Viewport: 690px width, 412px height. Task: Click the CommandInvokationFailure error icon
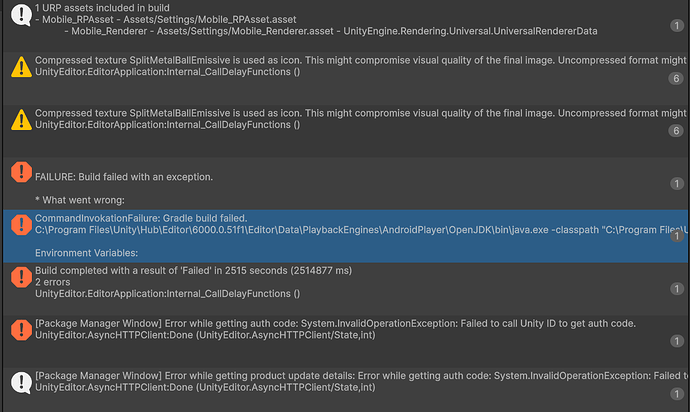click(x=19, y=225)
